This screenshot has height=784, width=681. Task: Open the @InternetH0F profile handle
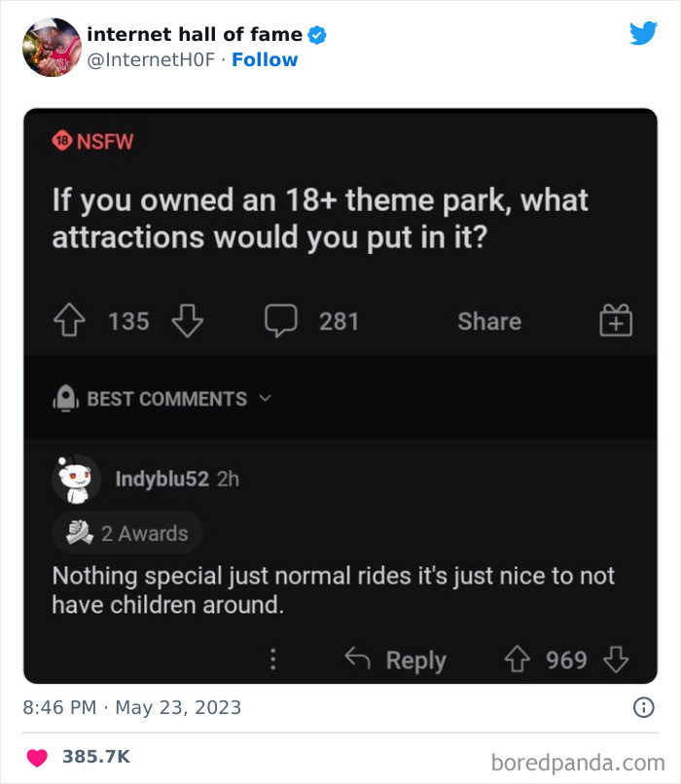tap(151, 59)
